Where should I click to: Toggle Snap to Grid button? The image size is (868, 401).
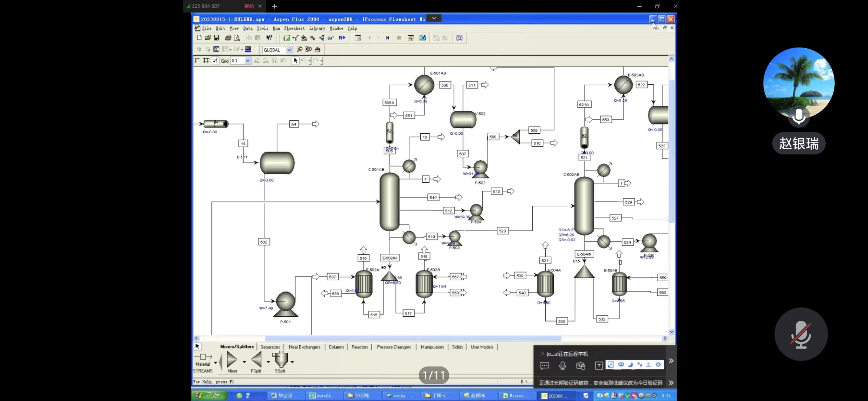point(215,61)
